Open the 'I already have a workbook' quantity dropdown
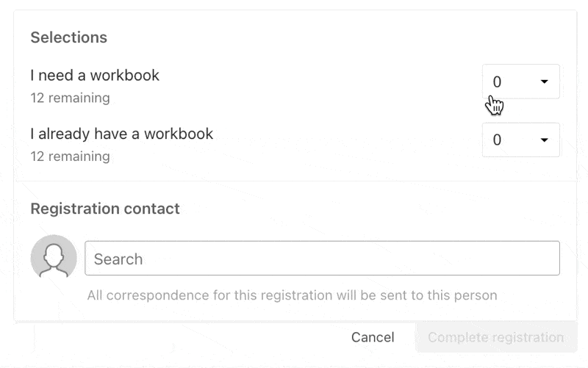 pos(521,140)
